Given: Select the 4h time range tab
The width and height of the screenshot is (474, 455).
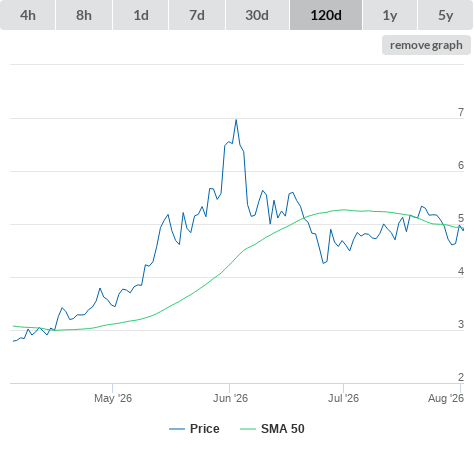Looking at the screenshot, I should click(x=28, y=15).
